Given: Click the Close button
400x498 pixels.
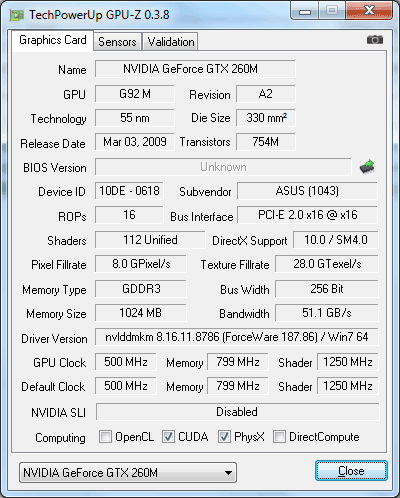Looking at the screenshot, I should point(351,471).
